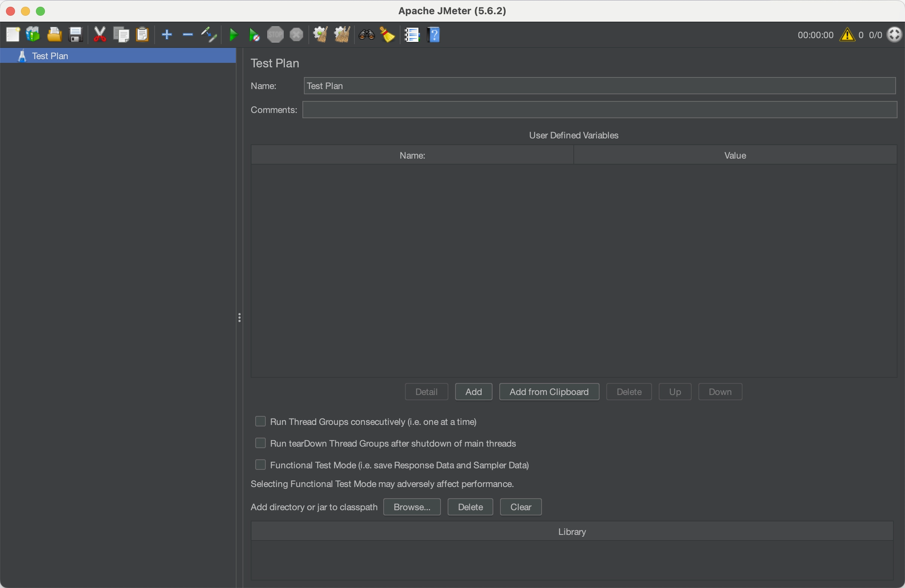
Task: Click the Browse... classpath button
Action: (x=411, y=507)
